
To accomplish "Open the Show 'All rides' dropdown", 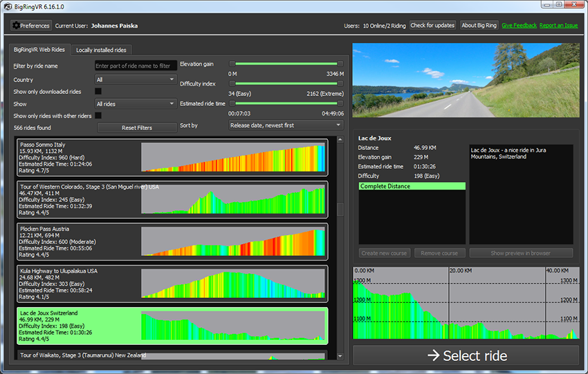I will click(x=136, y=104).
